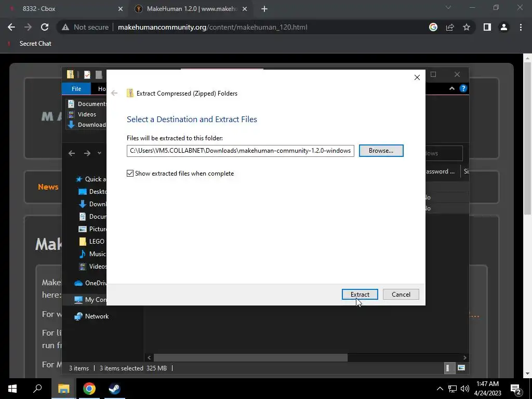Open Chrome three-dot menu
532x399 pixels.
[x=521, y=27]
